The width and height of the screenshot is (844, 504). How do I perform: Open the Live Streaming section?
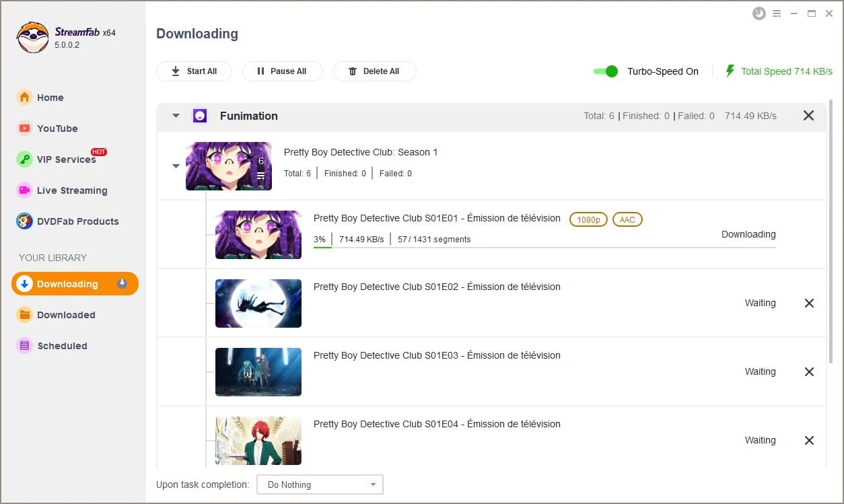(x=24, y=190)
